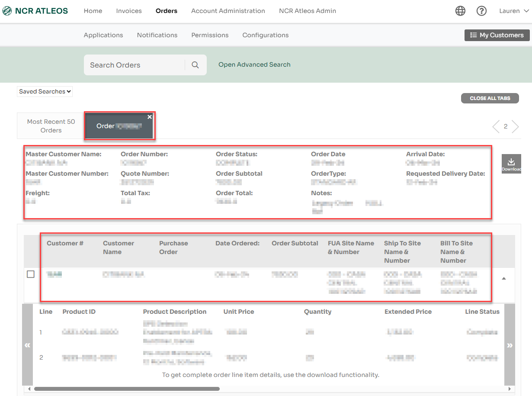Screen dimensions: 532x396
Task: Click FUA Site Name & Number header
Action: tap(351, 248)
